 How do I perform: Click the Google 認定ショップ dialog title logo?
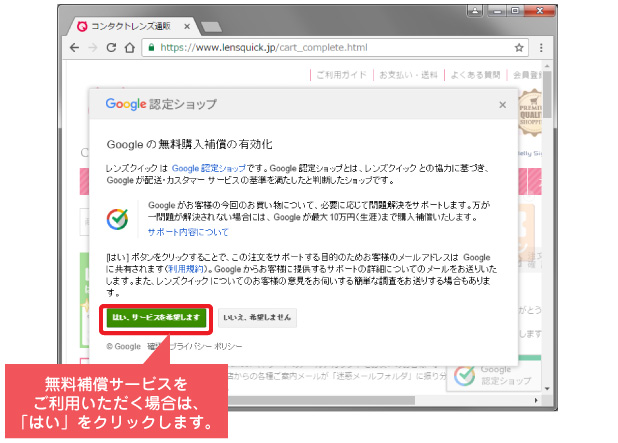(x=161, y=104)
